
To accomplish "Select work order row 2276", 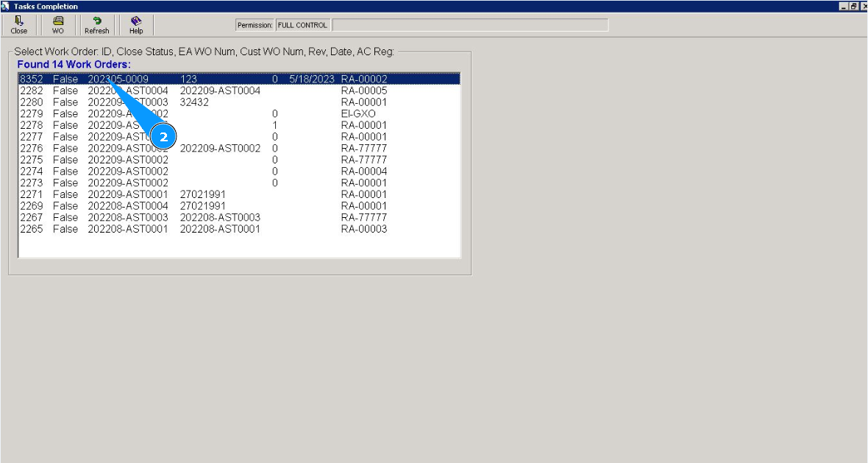I will [239, 149].
